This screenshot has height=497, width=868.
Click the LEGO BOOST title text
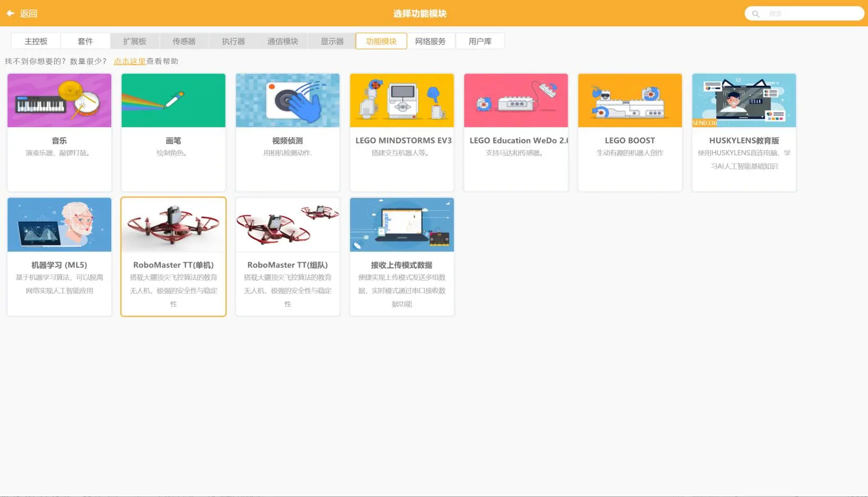point(630,141)
